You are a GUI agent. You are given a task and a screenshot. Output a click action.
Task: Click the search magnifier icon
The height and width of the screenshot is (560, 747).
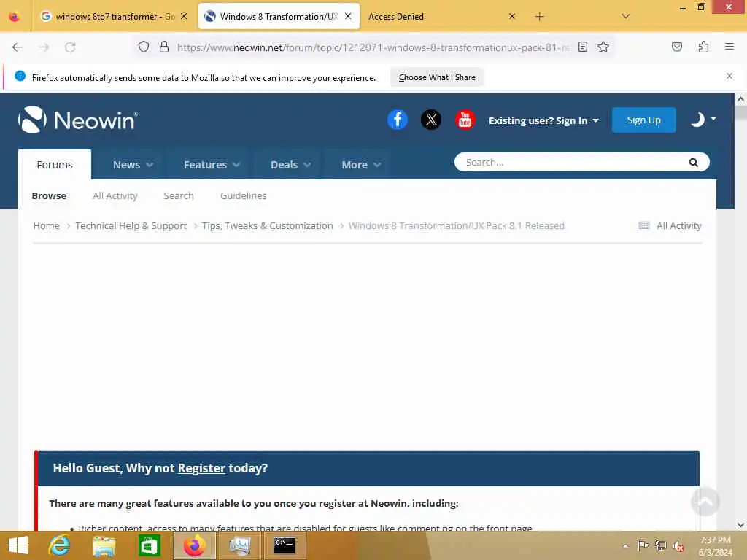(x=694, y=163)
